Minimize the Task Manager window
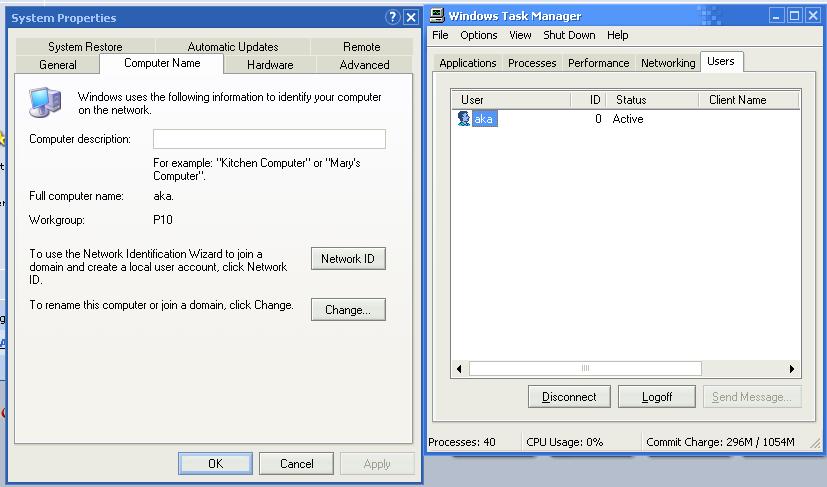The width and height of the screenshot is (827, 487). click(776, 16)
